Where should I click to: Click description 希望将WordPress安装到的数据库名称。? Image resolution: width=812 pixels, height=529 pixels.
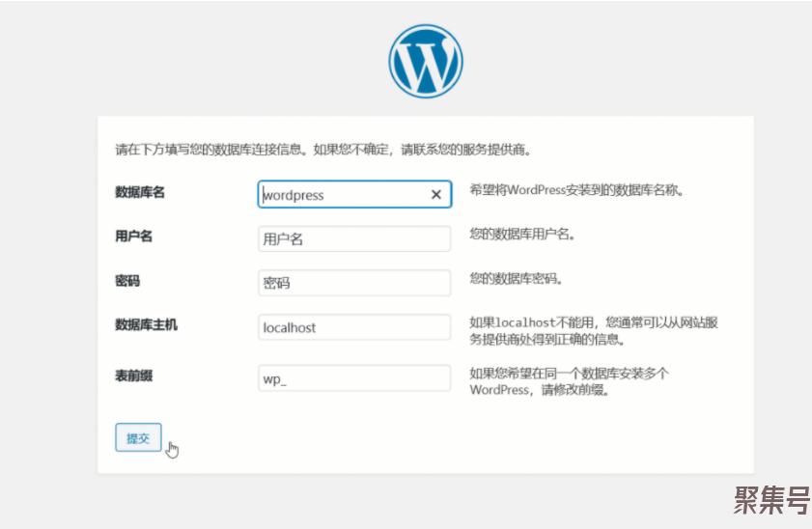click(x=577, y=190)
